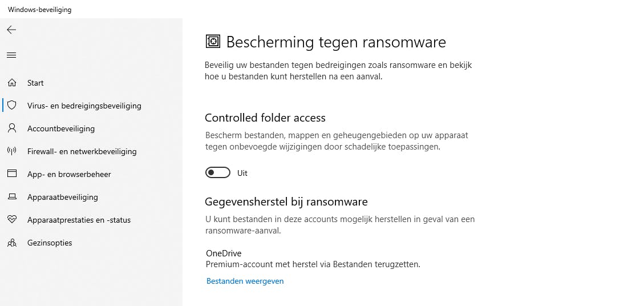This screenshot has height=306, width=644.
Task: Click the ransomware protection header icon
Action: 213,42
